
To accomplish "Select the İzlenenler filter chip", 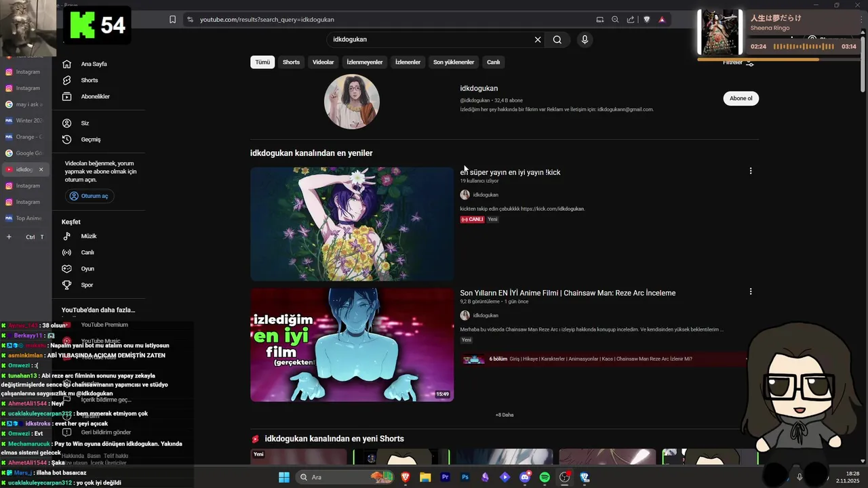I will coord(408,62).
